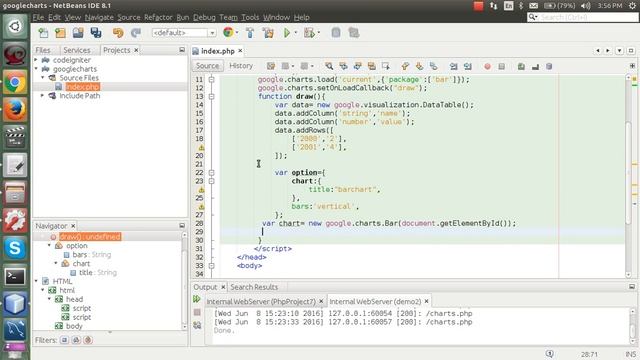Open the Refactor menu
Screen dimensions: 640x360
[x=158, y=17]
